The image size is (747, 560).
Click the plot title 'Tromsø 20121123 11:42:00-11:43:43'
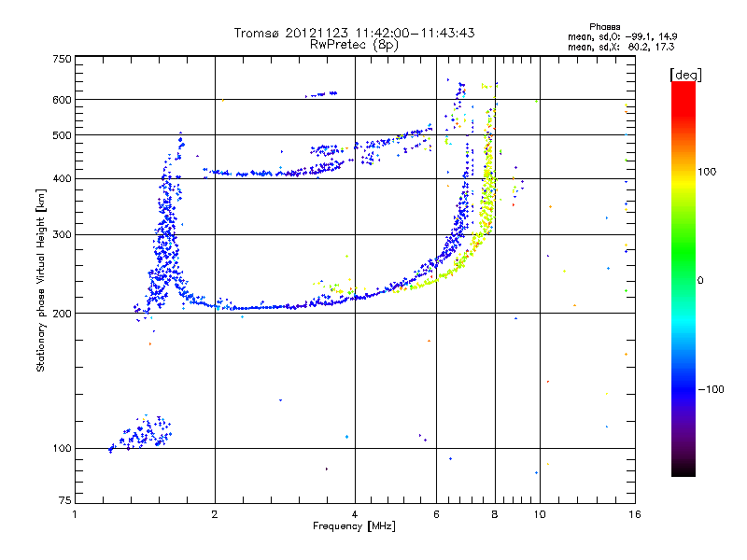354,33
